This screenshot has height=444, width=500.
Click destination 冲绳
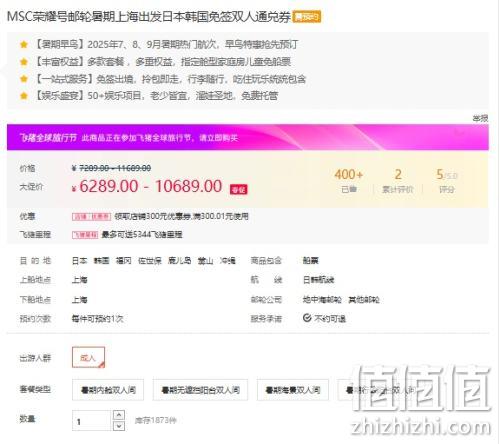pyautogui.click(x=228, y=261)
